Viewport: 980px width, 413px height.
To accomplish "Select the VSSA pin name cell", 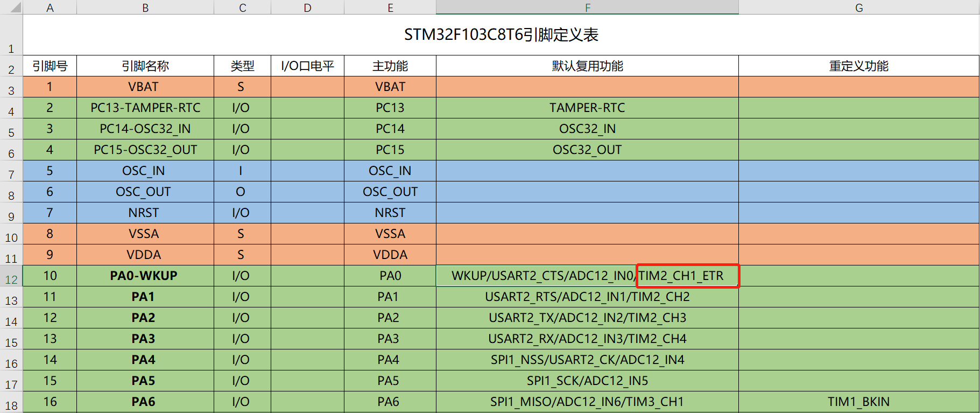I will tap(145, 234).
